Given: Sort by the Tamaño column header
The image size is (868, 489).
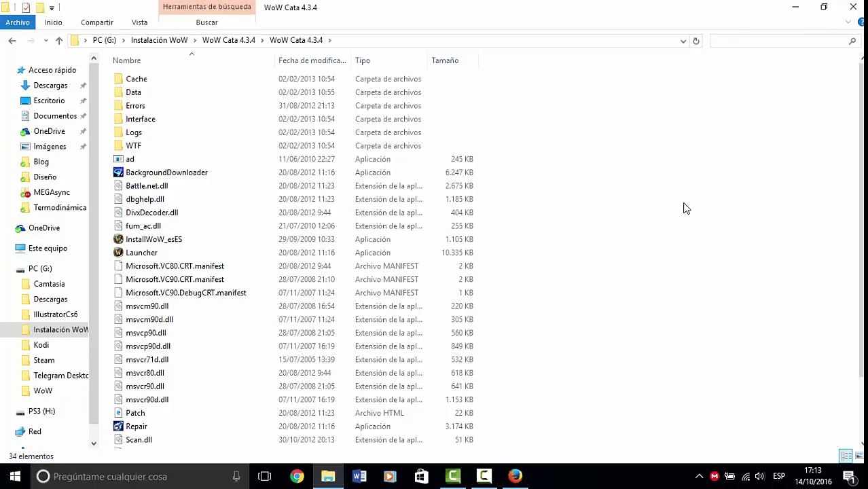Looking at the screenshot, I should click(x=445, y=60).
